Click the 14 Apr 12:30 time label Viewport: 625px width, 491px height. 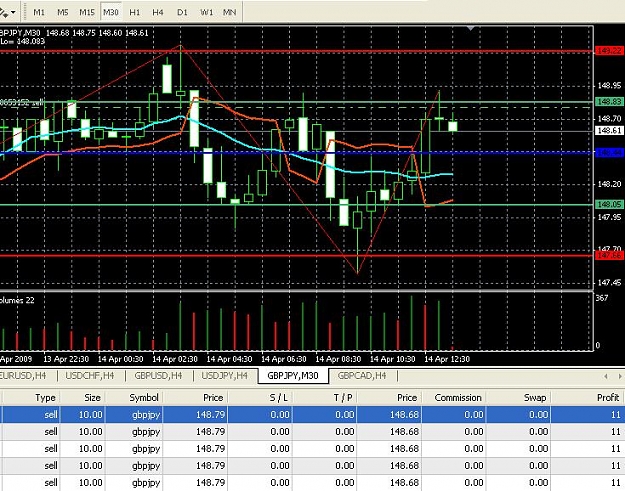[447, 359]
